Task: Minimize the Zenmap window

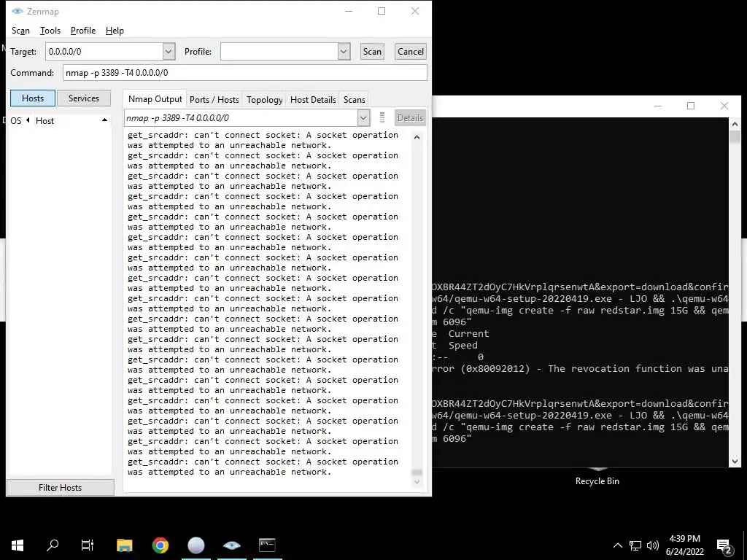Action: [x=349, y=11]
